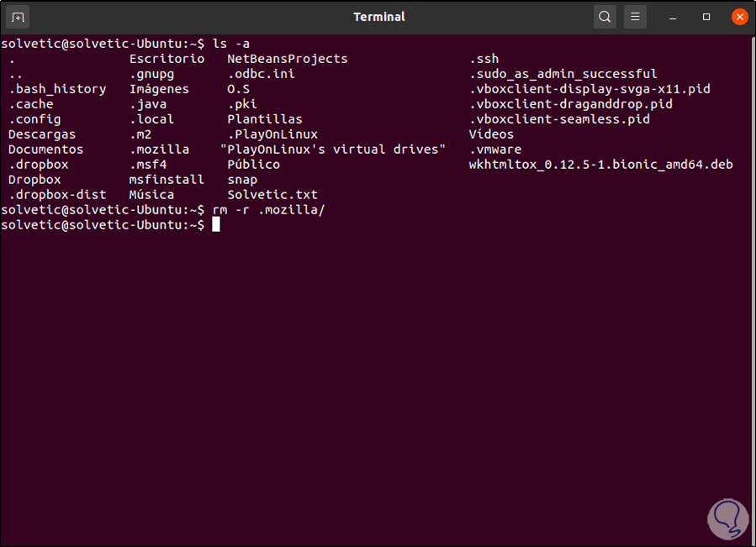Minimize the Terminal window
756x547 pixels.
click(x=676, y=17)
